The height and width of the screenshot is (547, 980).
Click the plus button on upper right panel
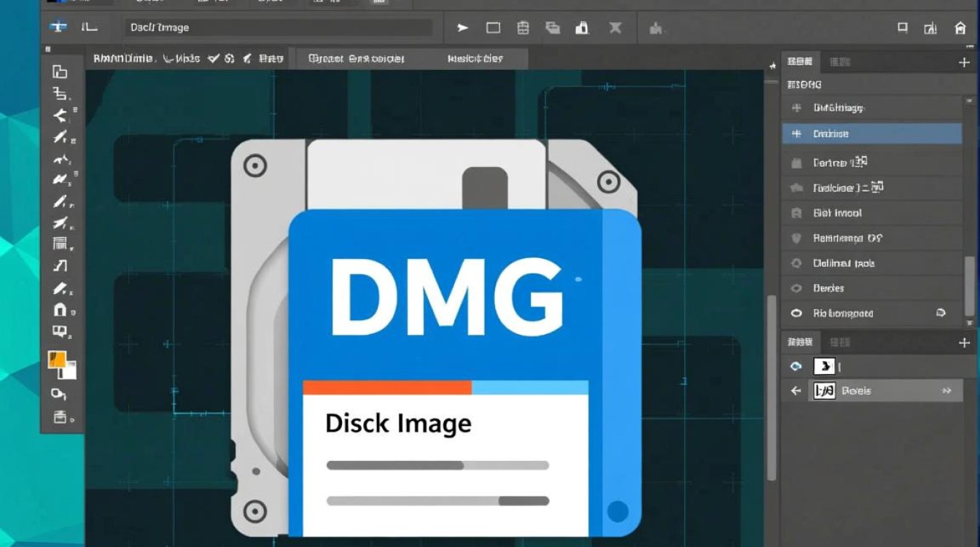963,63
